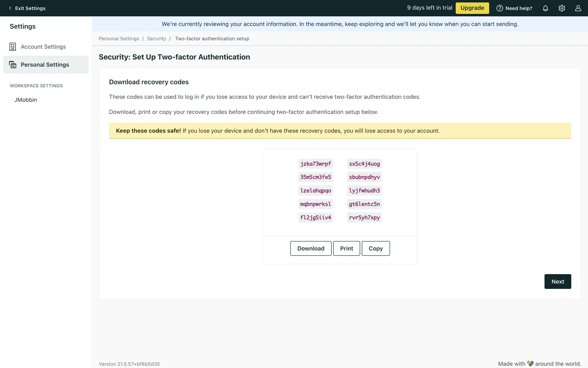588x368 pixels.
Task: Click the Personal Settings sidebar icon
Action: point(13,65)
